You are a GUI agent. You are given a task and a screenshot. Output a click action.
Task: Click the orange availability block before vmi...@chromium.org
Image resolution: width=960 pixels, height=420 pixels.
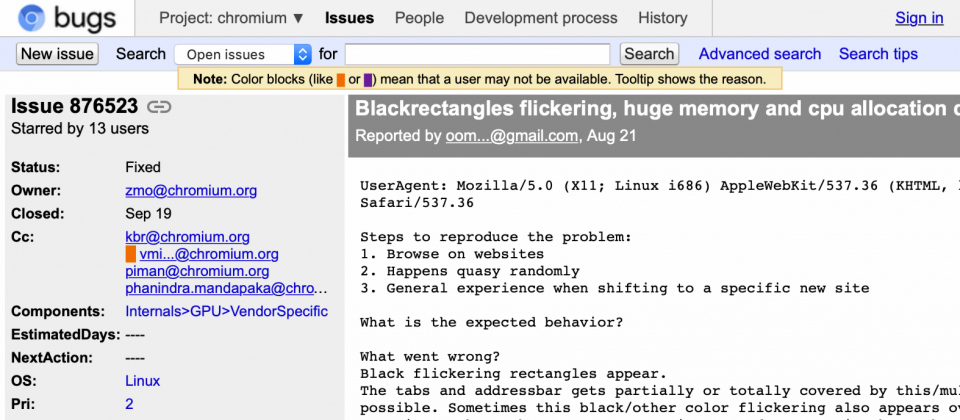[x=130, y=254]
